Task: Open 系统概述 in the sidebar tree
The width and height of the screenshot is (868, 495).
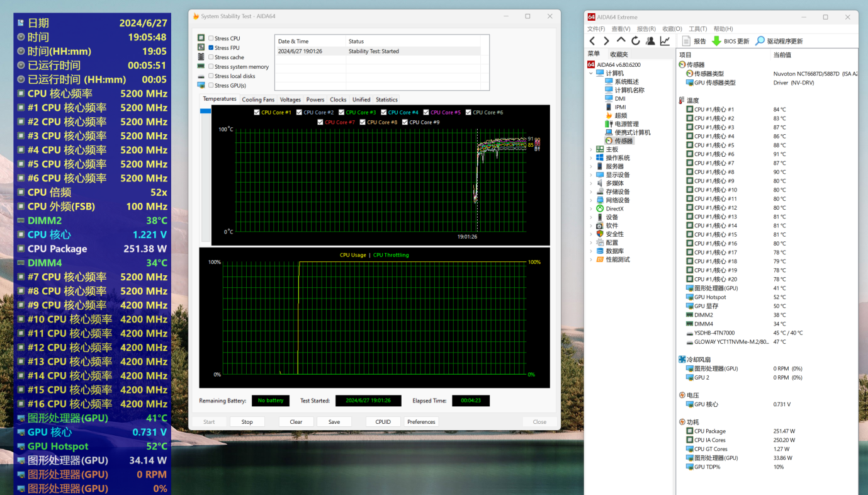Action: [621, 82]
